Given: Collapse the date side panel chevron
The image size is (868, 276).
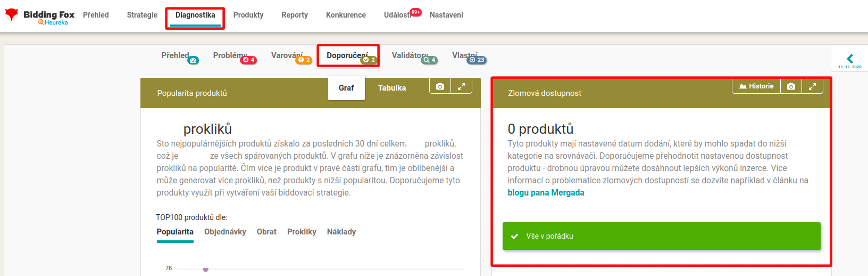Looking at the screenshot, I should tap(850, 59).
